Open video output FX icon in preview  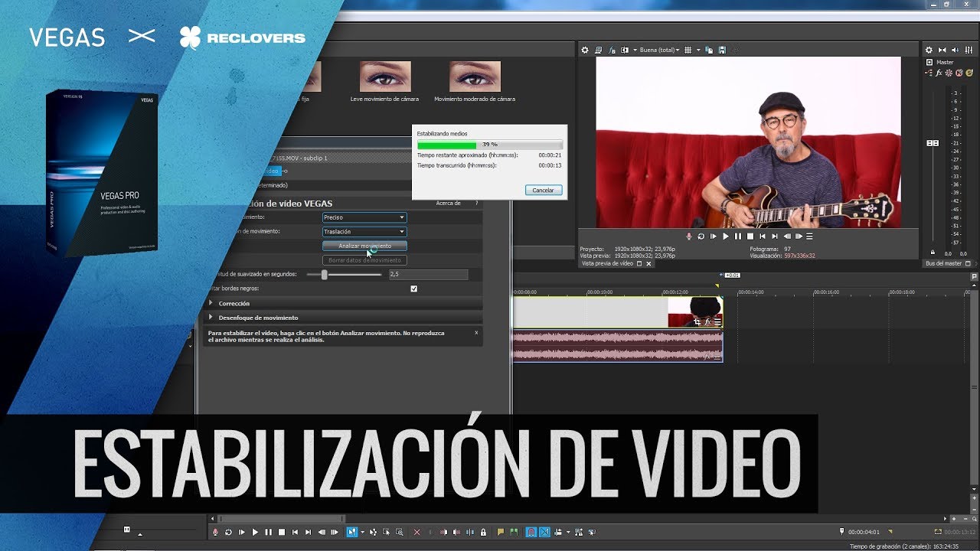(x=612, y=51)
